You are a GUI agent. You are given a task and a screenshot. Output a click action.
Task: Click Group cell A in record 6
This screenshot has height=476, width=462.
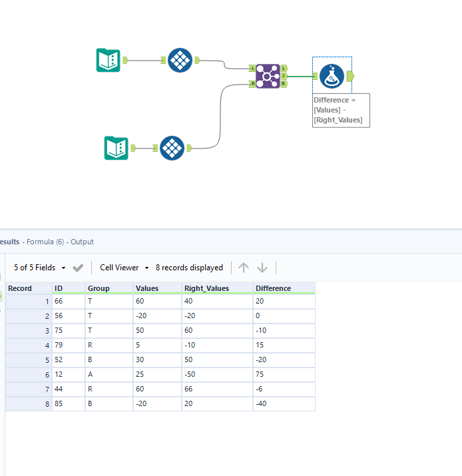click(109, 375)
